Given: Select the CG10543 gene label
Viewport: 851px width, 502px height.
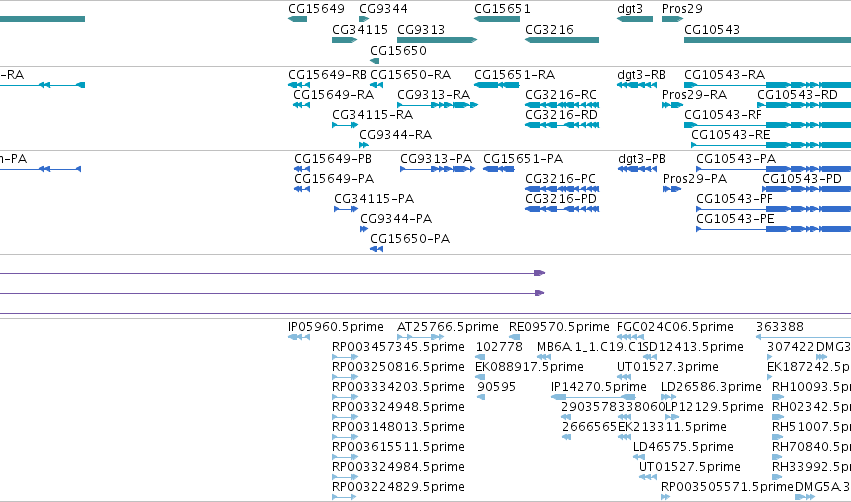Looking at the screenshot, I should (x=712, y=30).
